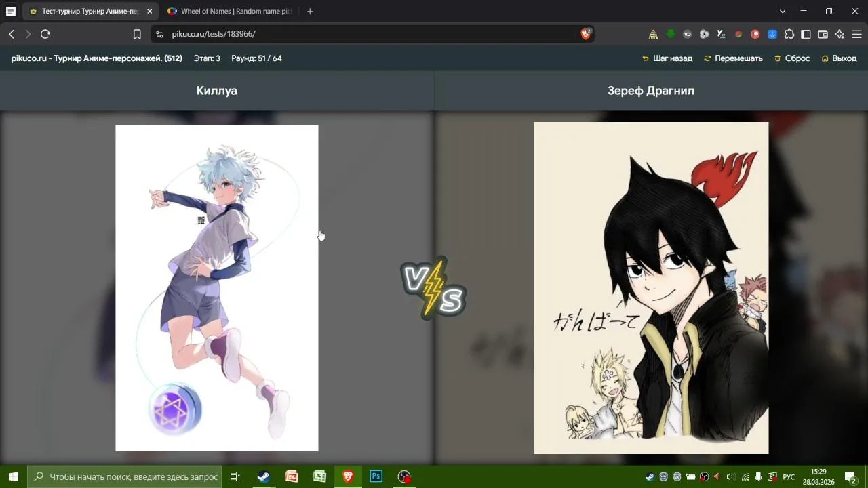Viewport: 868px width, 488px height.
Task: Open Wi-Fi network settings in tray
Action: tap(745, 476)
